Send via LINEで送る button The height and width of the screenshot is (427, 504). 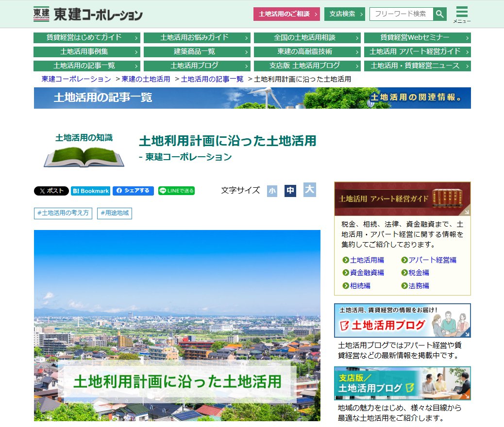click(x=176, y=191)
